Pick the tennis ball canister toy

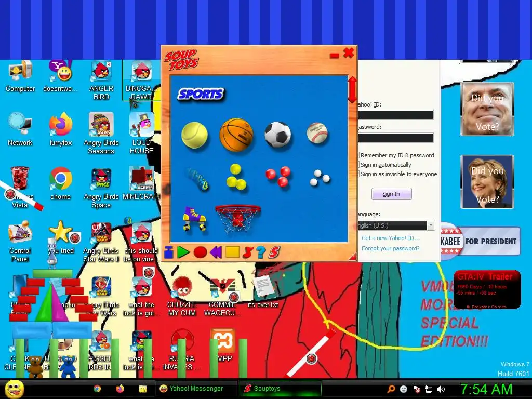coord(197,179)
